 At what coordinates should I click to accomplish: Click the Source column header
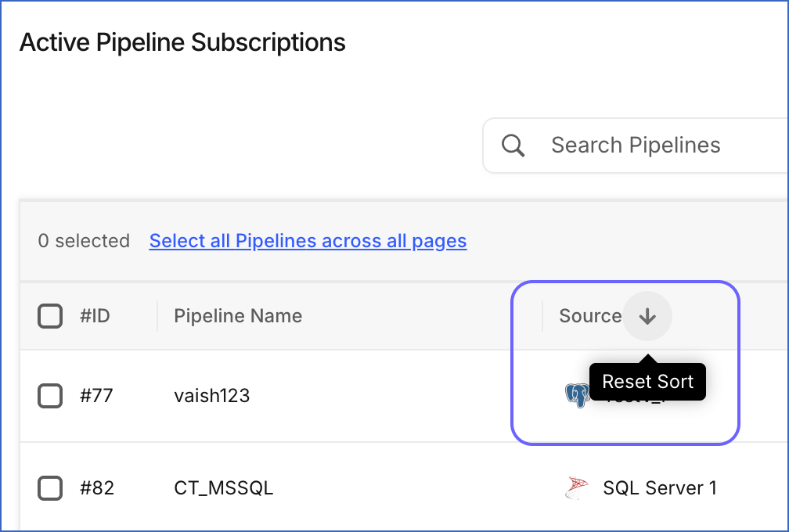pyautogui.click(x=590, y=316)
